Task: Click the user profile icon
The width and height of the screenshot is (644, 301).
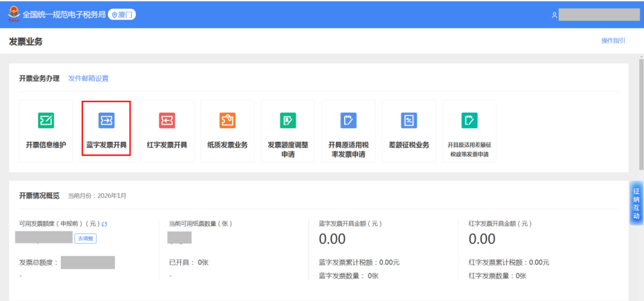Action: coord(554,15)
